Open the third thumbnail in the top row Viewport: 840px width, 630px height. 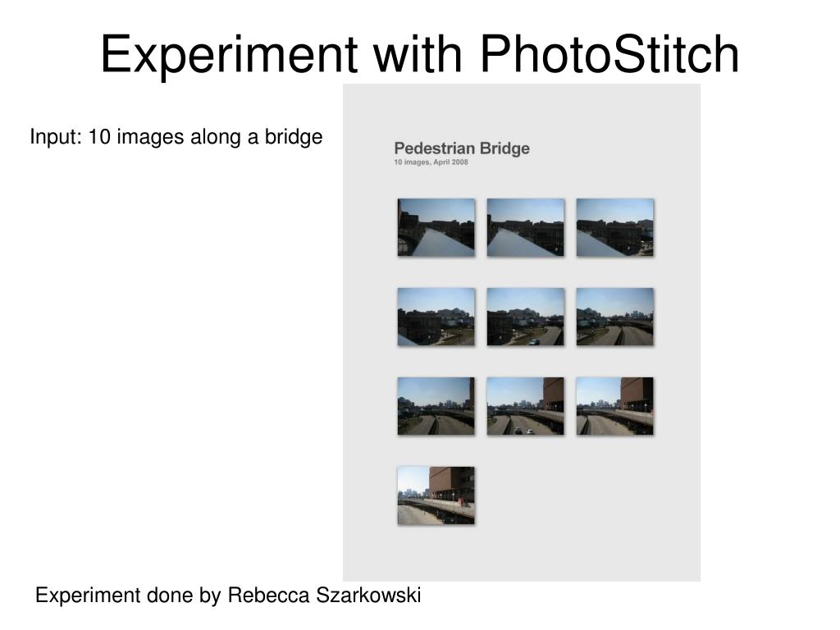[615, 227]
